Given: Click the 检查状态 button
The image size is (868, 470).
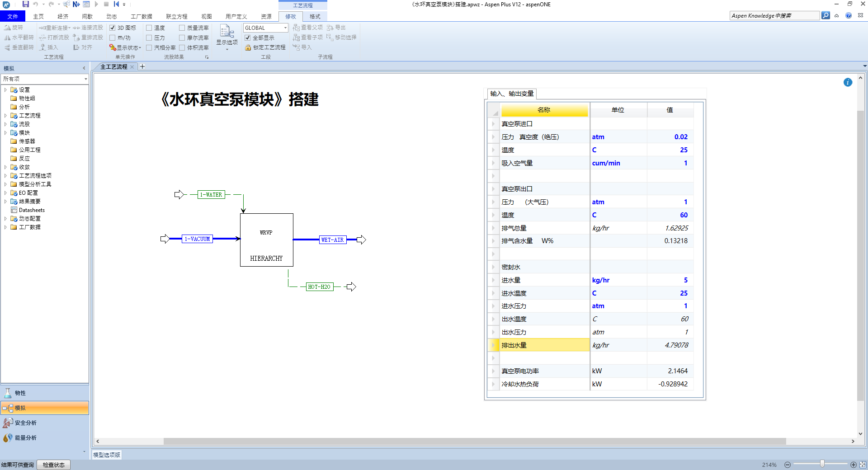Looking at the screenshot, I should click(x=54, y=465).
